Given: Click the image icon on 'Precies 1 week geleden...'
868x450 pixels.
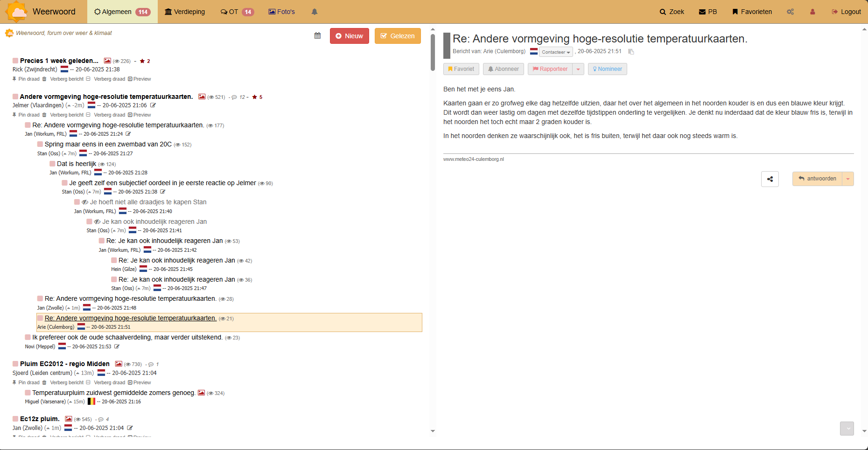Looking at the screenshot, I should point(107,61).
